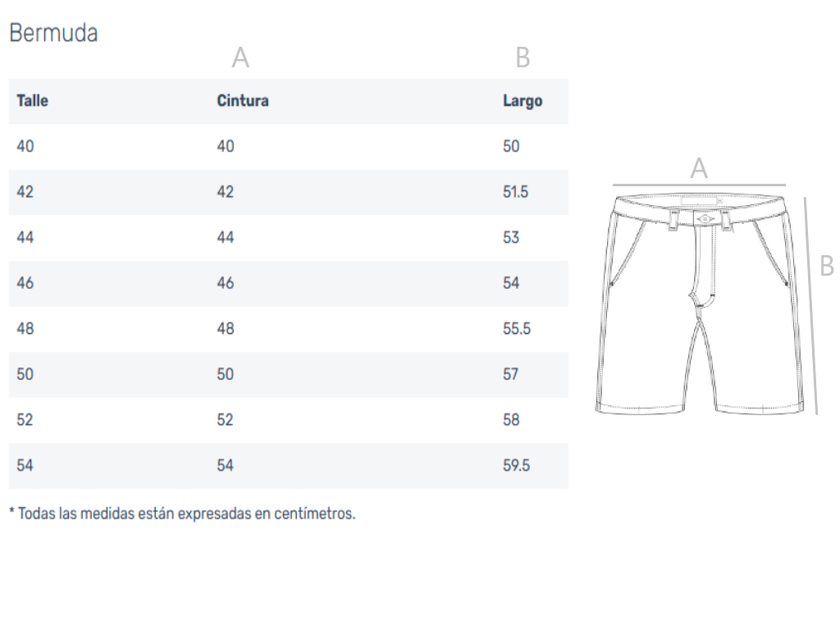Click the shorts diagram illustration
This screenshot has width=840, height=631.
(700, 304)
